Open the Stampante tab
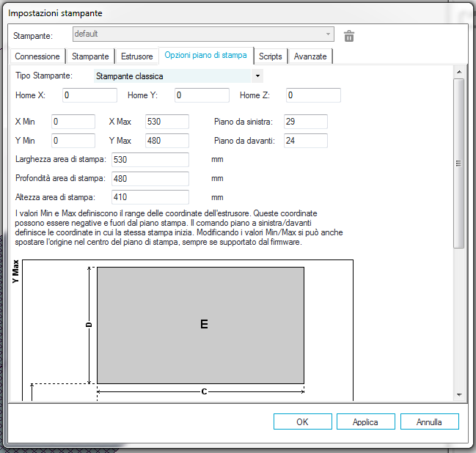This screenshot has width=476, height=453. point(91,56)
